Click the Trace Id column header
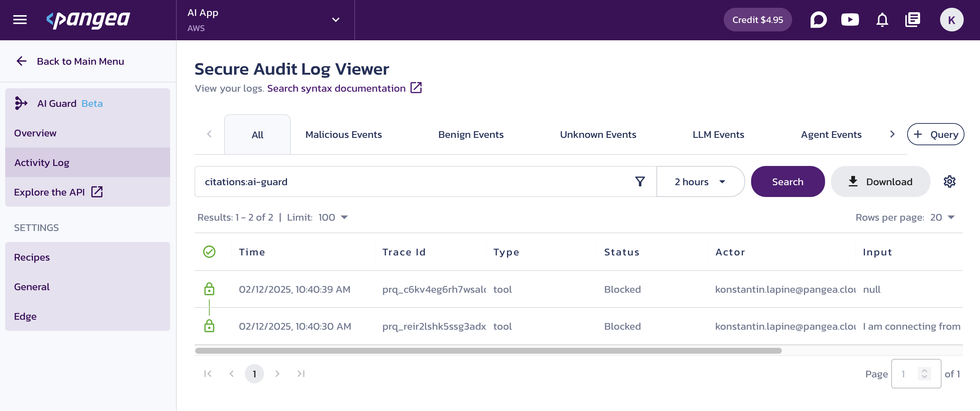The height and width of the screenshot is (411, 980). pyautogui.click(x=403, y=252)
